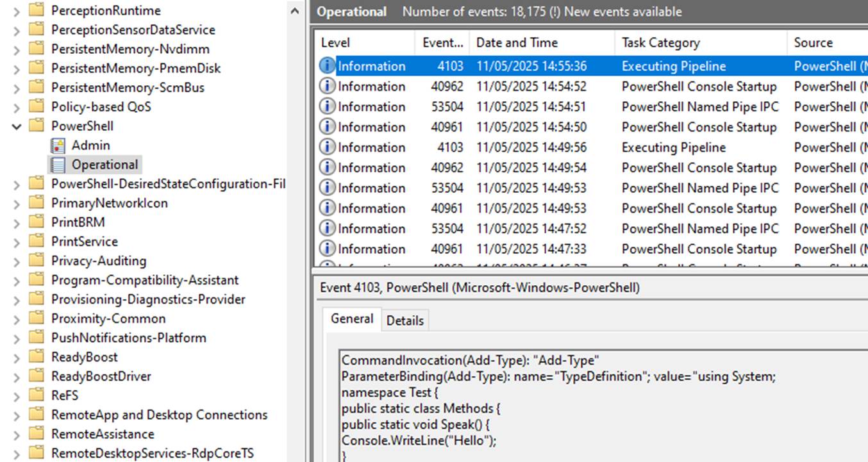
Task: Collapse the PowerShell tree node
Action: (17, 126)
